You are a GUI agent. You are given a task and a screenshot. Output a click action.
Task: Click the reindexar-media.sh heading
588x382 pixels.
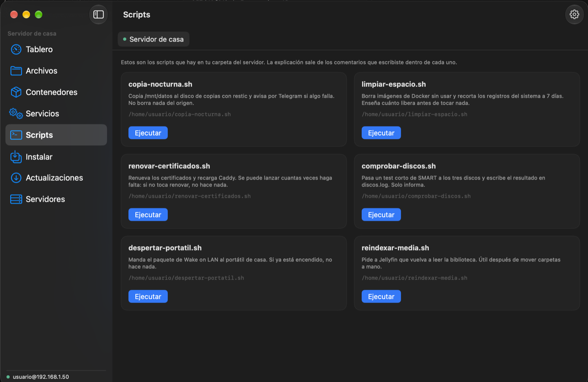[x=395, y=248]
